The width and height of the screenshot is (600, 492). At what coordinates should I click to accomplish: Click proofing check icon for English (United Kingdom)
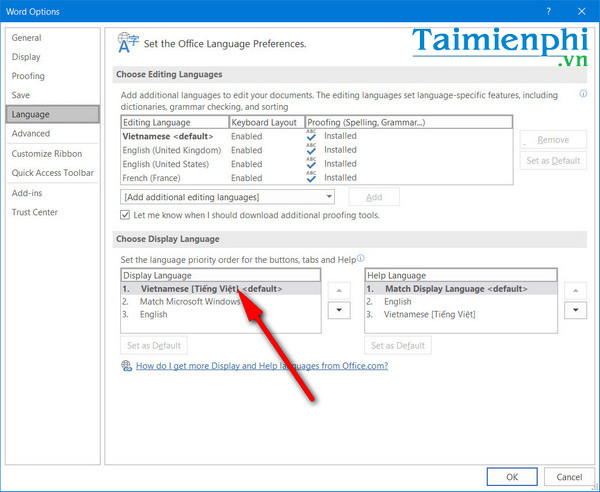pyautogui.click(x=311, y=150)
